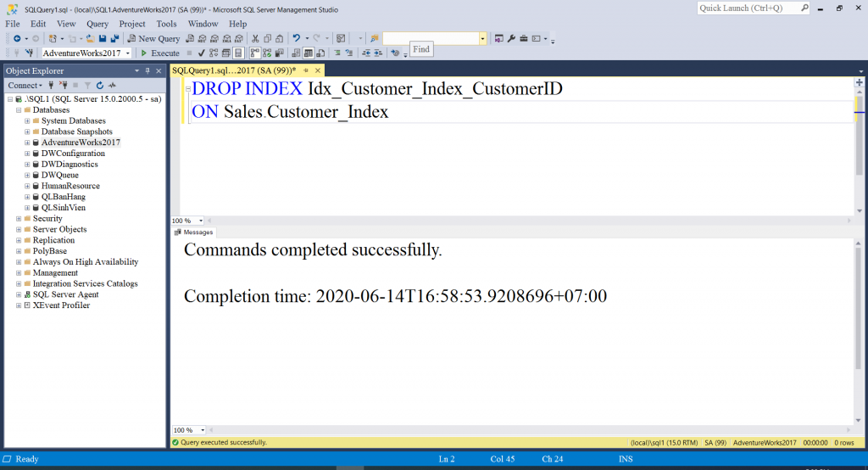Click the Connect Object Explorer plug icon

coord(51,85)
